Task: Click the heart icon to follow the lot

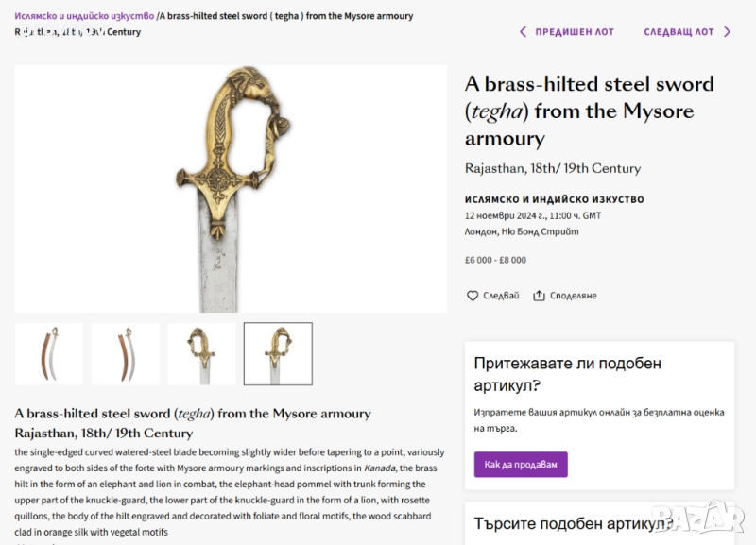Action: tap(472, 296)
